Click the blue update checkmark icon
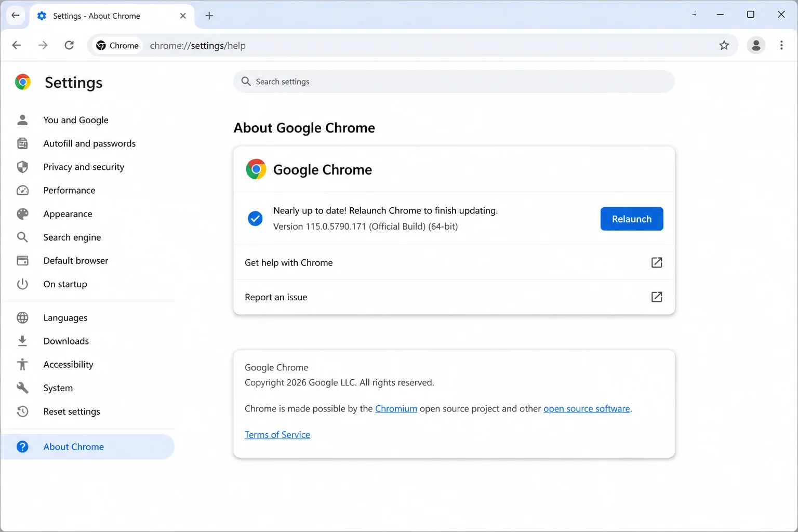 pos(255,219)
